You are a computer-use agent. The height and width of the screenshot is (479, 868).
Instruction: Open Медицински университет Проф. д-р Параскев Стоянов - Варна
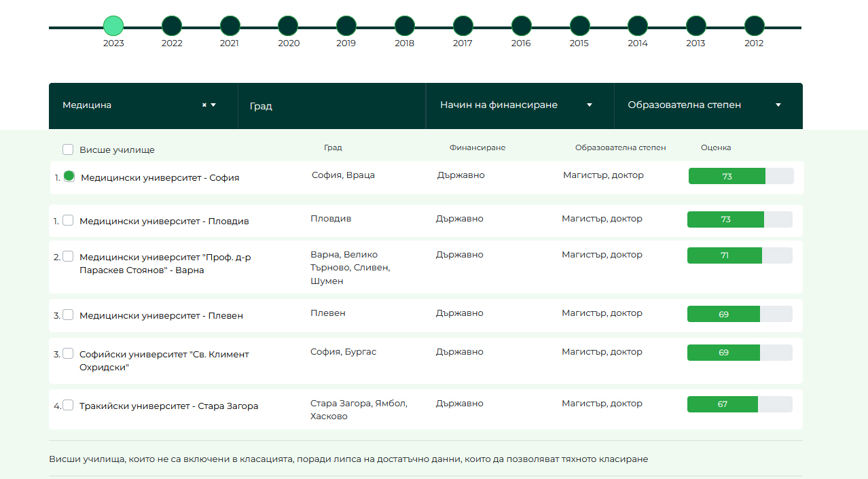(x=165, y=264)
